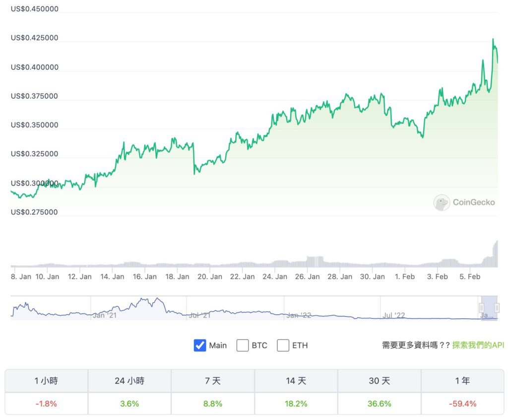Viewport: 508px width, 420px height.
Task: Select the 30 天 timeframe tab
Action: (380, 381)
